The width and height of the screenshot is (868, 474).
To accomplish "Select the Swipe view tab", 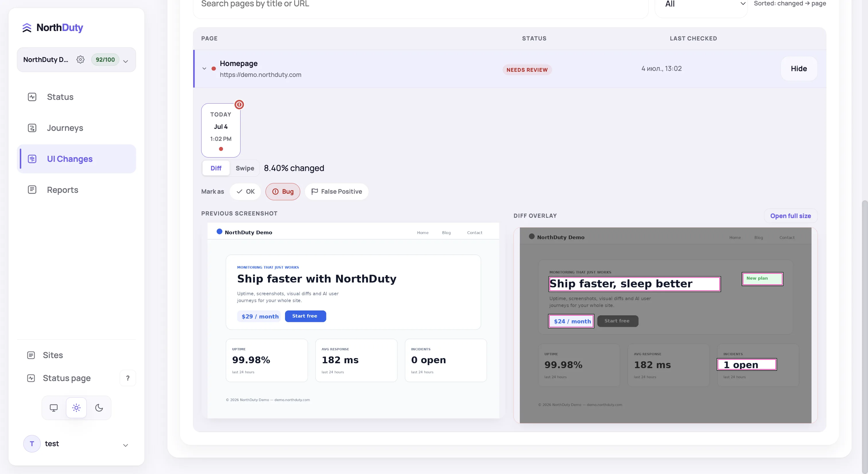I will point(245,168).
